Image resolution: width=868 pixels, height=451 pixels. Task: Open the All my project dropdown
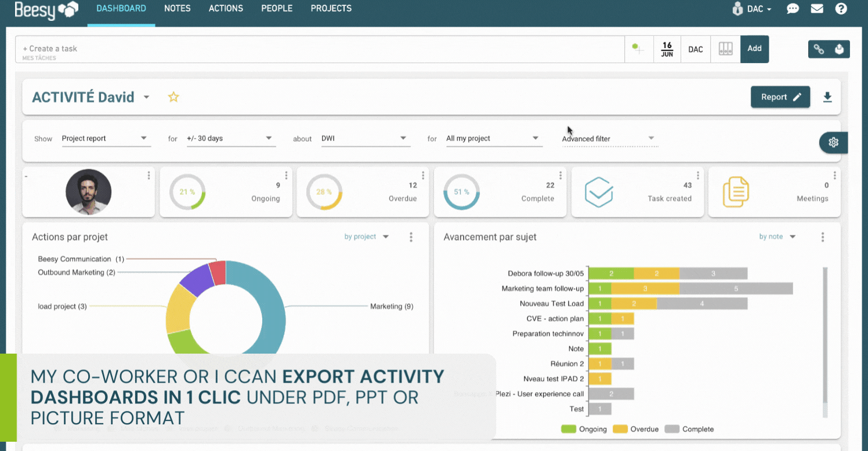pyautogui.click(x=494, y=139)
